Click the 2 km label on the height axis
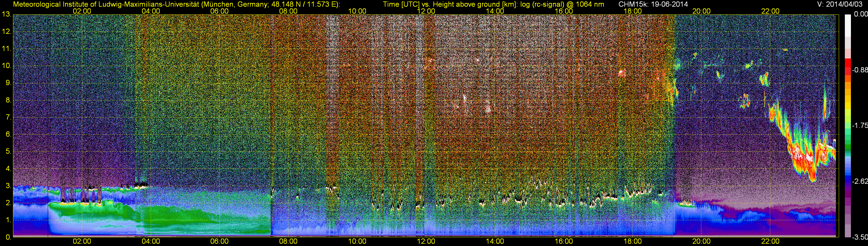868x246 pixels. (x=8, y=203)
